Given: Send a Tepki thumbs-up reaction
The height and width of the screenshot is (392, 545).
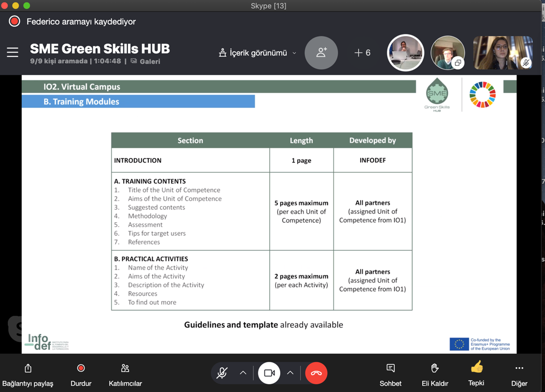Looking at the screenshot, I should point(476,367).
